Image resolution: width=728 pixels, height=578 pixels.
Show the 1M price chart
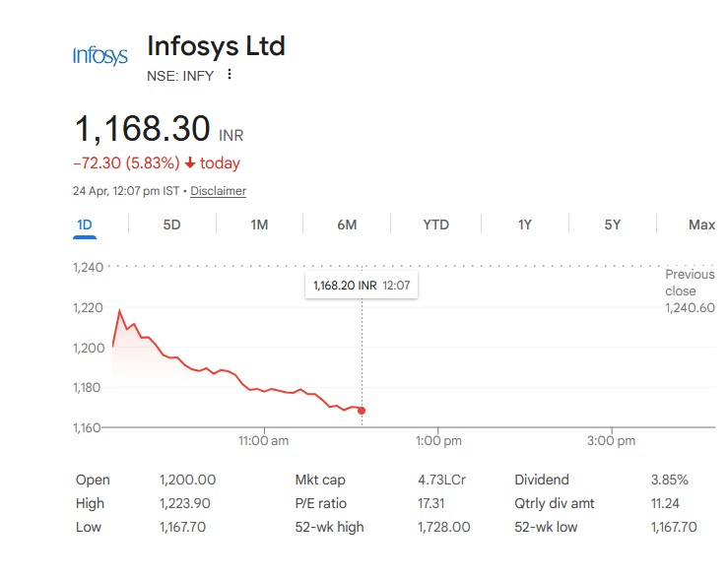coord(259,225)
